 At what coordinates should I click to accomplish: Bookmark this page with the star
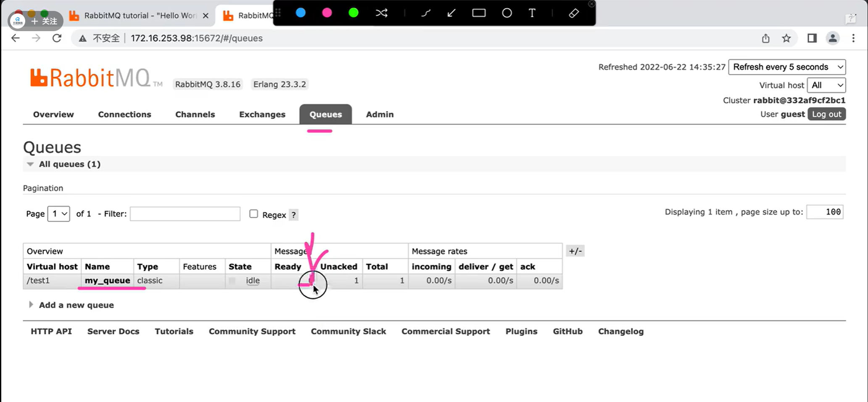click(786, 38)
